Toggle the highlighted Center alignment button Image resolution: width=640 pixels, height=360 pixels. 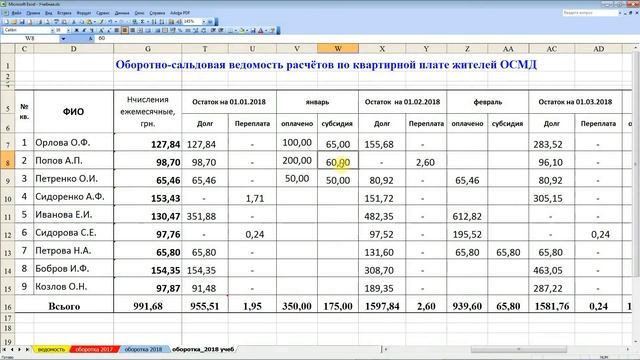click(124, 30)
